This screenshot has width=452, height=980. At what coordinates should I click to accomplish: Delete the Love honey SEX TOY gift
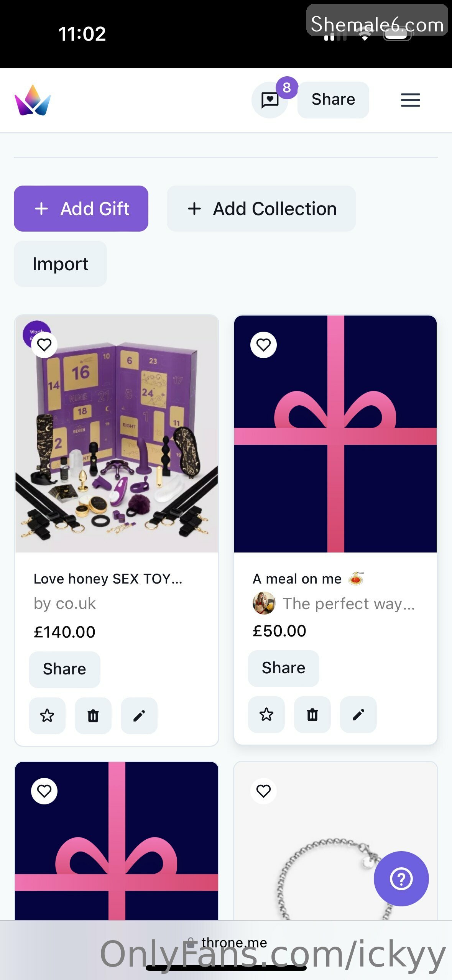[93, 715]
